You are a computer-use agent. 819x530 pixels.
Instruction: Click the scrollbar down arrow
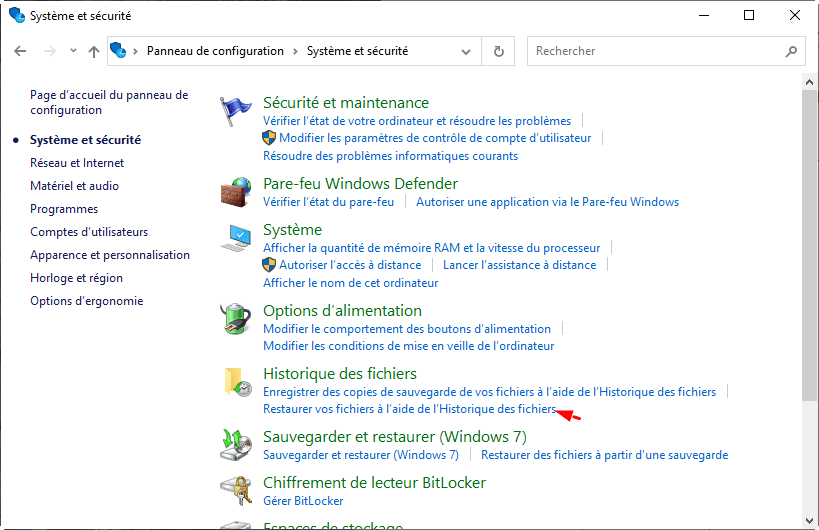pyautogui.click(x=809, y=521)
